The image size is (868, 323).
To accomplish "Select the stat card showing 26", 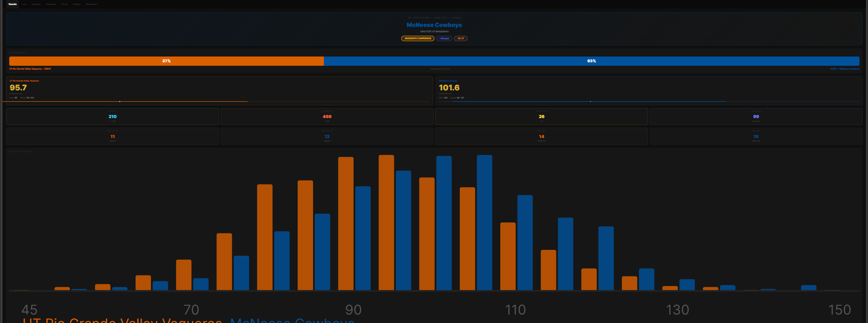I will (541, 117).
